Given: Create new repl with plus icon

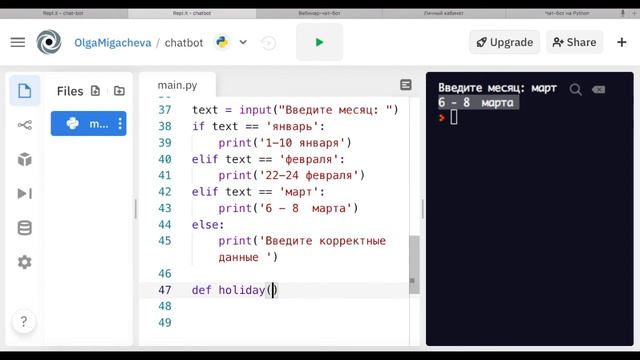Looking at the screenshot, I should (622, 42).
